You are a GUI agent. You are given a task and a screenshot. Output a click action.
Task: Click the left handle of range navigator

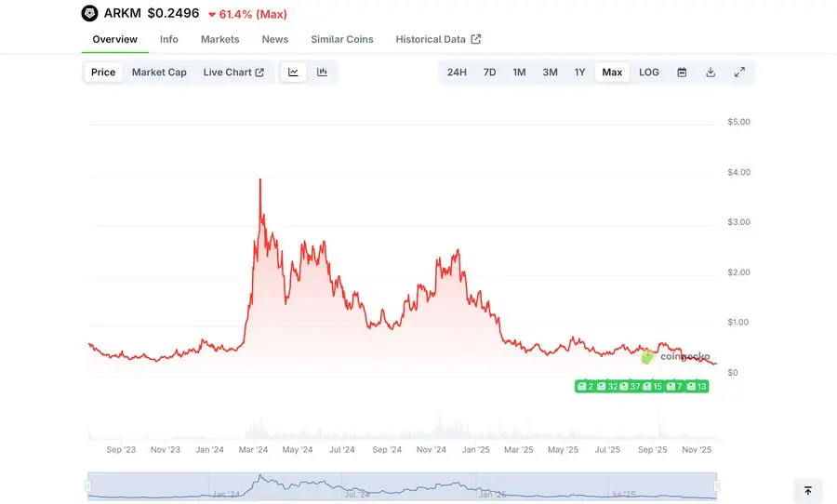coord(87,486)
